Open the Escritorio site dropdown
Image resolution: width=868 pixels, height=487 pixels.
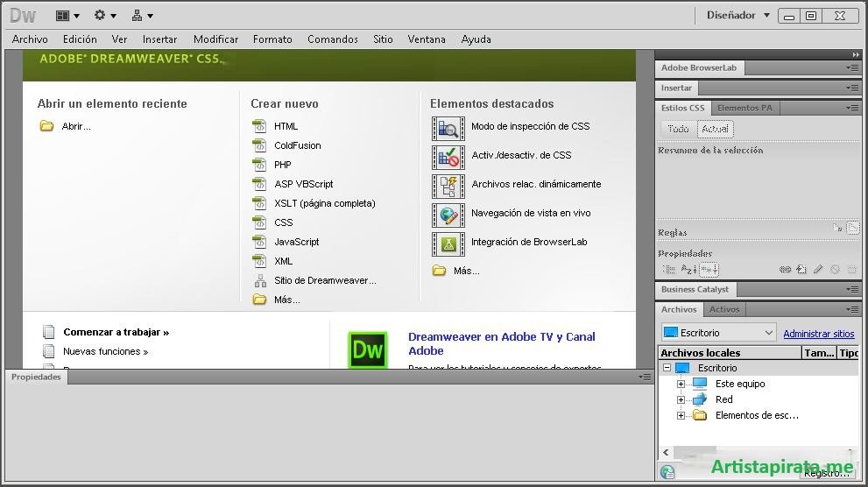718,333
